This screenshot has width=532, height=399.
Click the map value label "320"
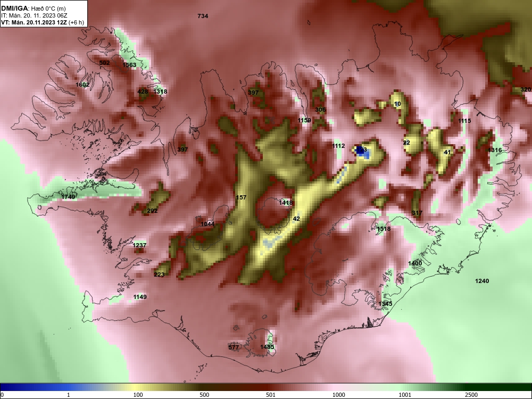526,89
